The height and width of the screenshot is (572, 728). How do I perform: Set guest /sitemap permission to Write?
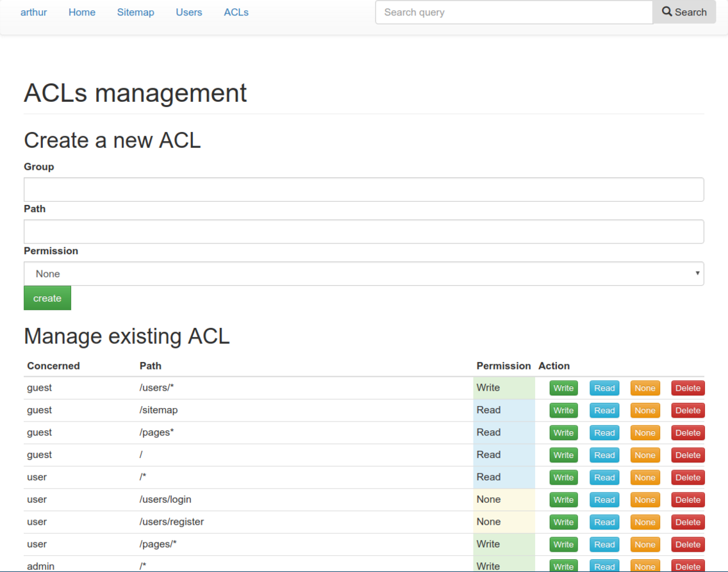(564, 410)
